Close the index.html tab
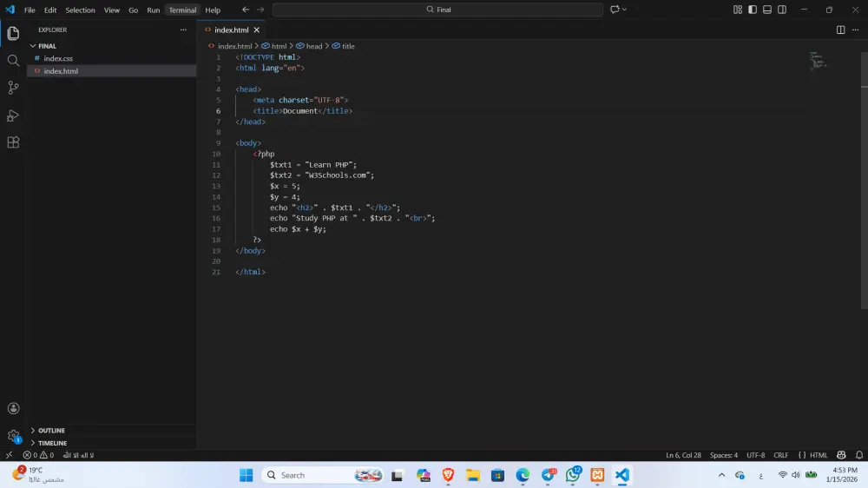The width and height of the screenshot is (868, 488). (256, 30)
